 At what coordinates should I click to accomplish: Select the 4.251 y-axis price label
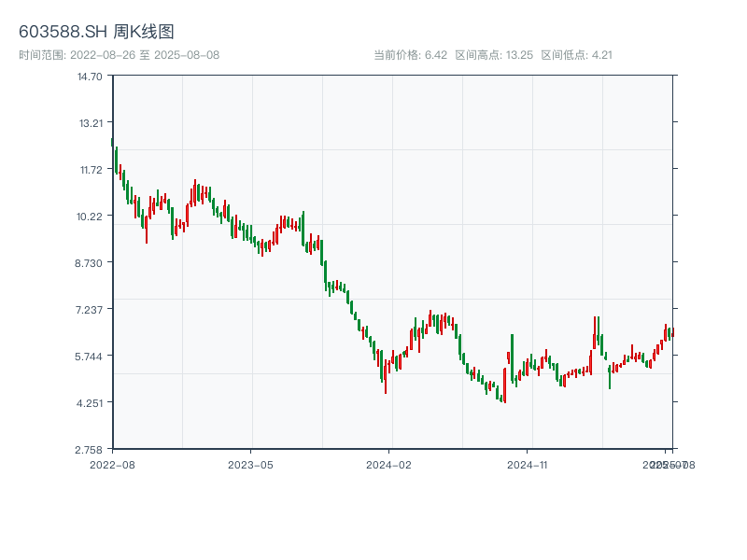90,403
